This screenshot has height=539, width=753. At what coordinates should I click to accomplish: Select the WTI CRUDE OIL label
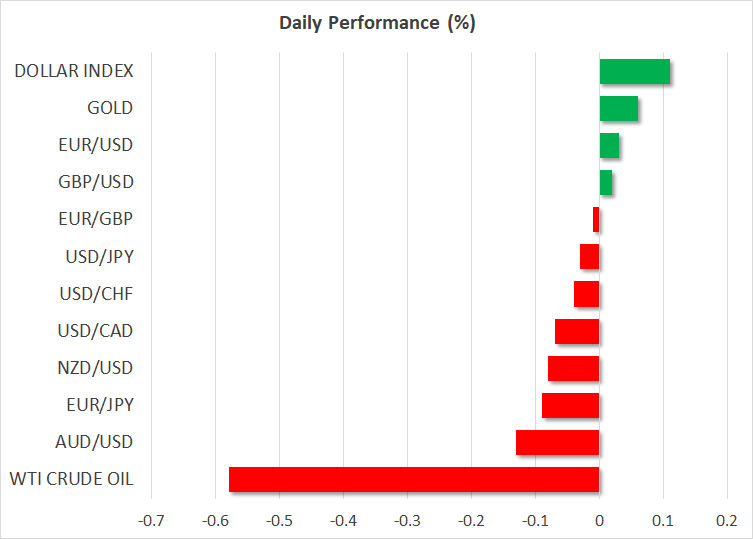71,479
